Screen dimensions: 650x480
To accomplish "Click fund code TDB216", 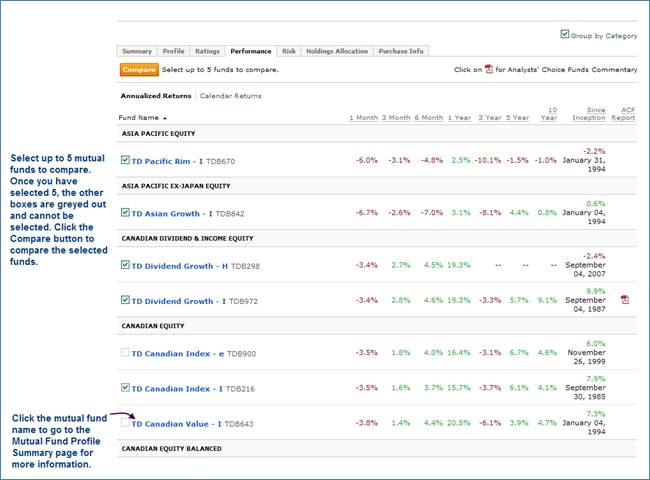I will click(240, 389).
